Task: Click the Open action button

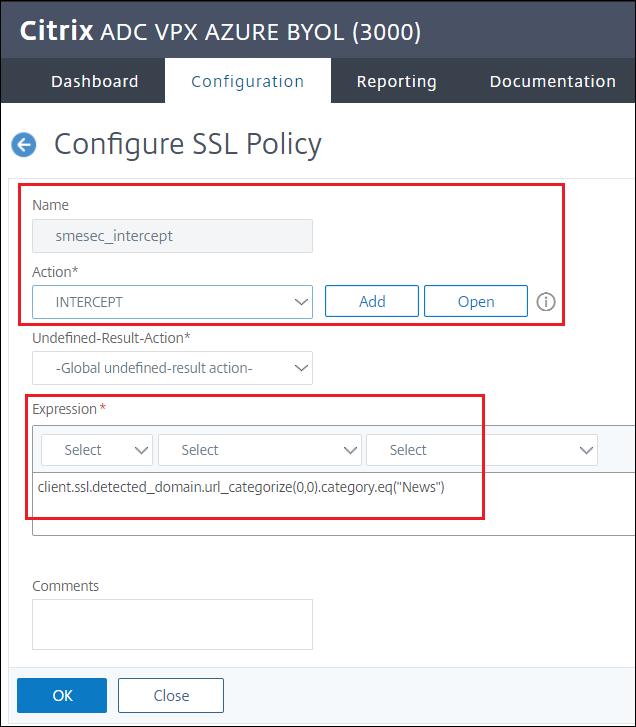Action: pyautogui.click(x=476, y=301)
